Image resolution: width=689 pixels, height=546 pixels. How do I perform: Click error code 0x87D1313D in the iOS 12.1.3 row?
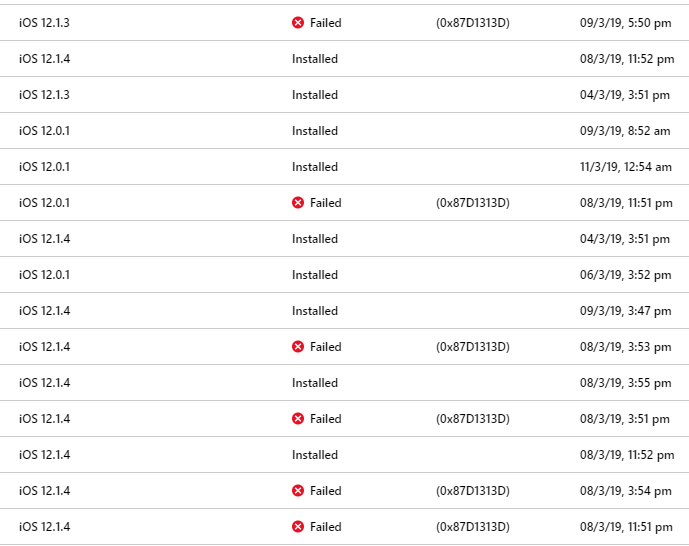click(473, 23)
